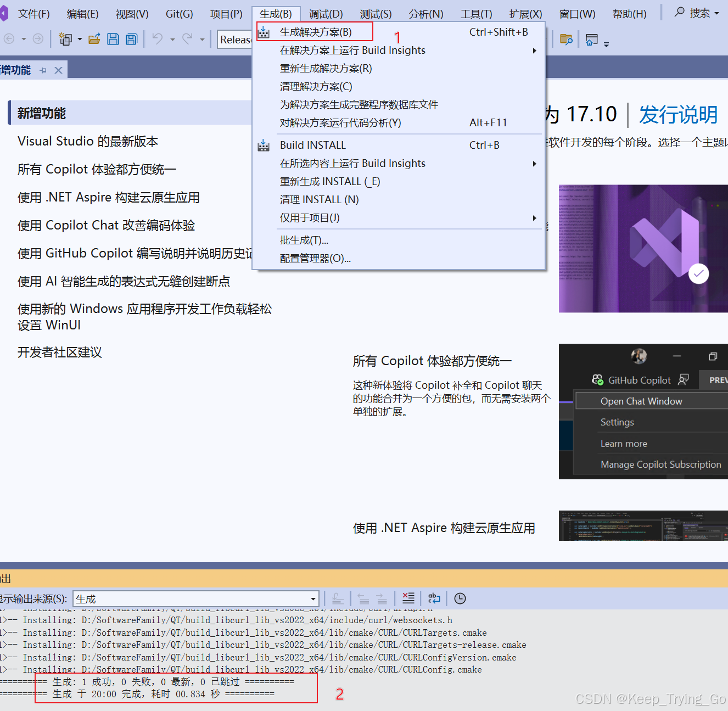728x711 pixels.
Task: Click the Navigate Backward arrow icon
Action: [x=9, y=38]
